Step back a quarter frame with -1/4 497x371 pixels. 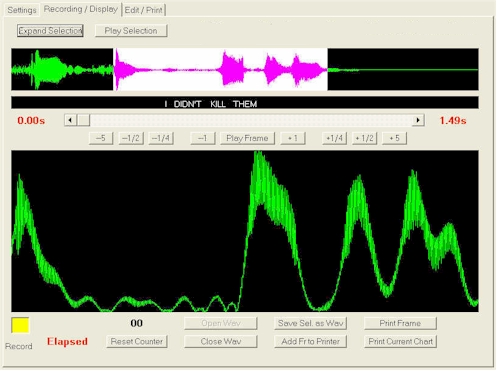tap(161, 138)
